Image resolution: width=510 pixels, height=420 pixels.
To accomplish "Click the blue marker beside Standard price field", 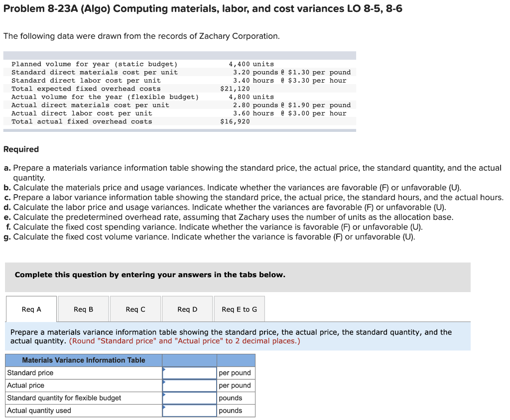I will point(163,370).
